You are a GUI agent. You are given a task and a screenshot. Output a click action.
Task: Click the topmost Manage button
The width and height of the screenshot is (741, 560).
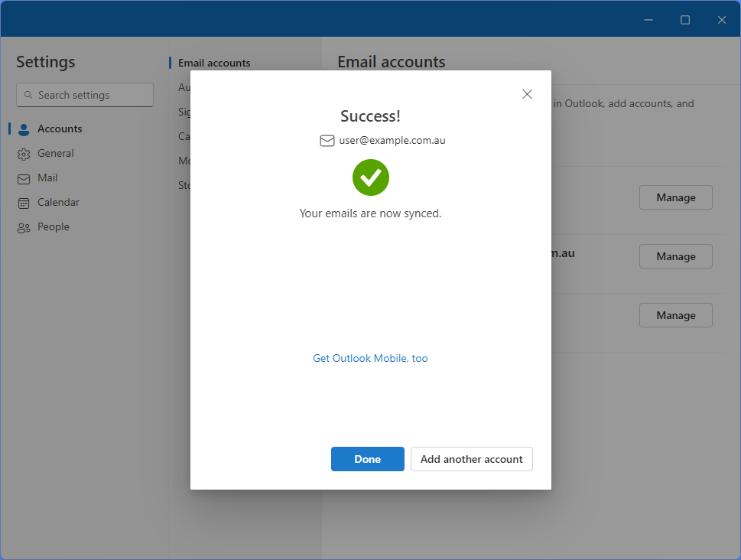click(675, 197)
